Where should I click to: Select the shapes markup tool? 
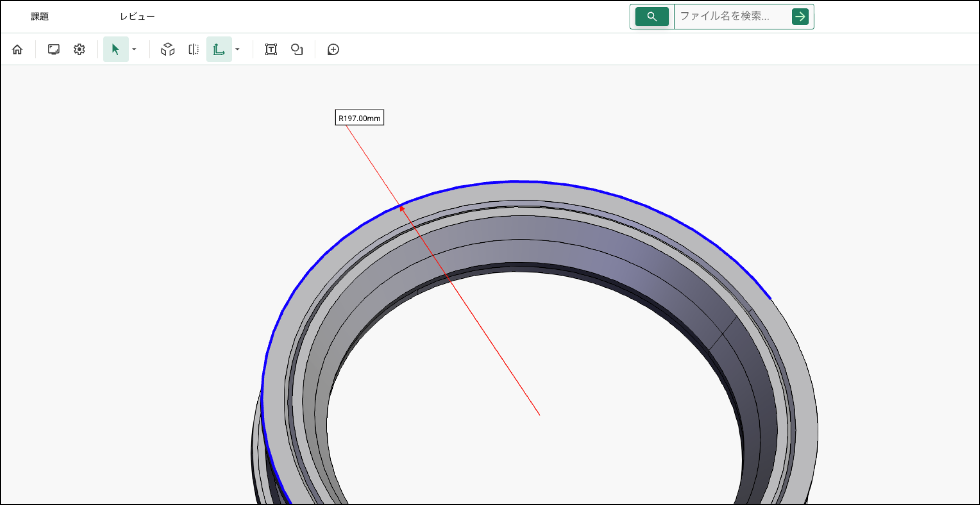pyautogui.click(x=297, y=50)
